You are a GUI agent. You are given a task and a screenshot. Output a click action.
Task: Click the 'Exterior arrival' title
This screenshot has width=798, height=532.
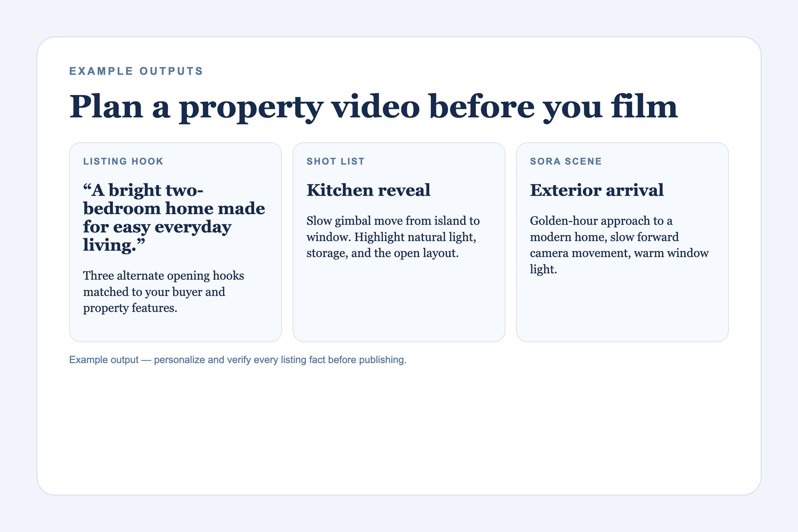tap(597, 190)
